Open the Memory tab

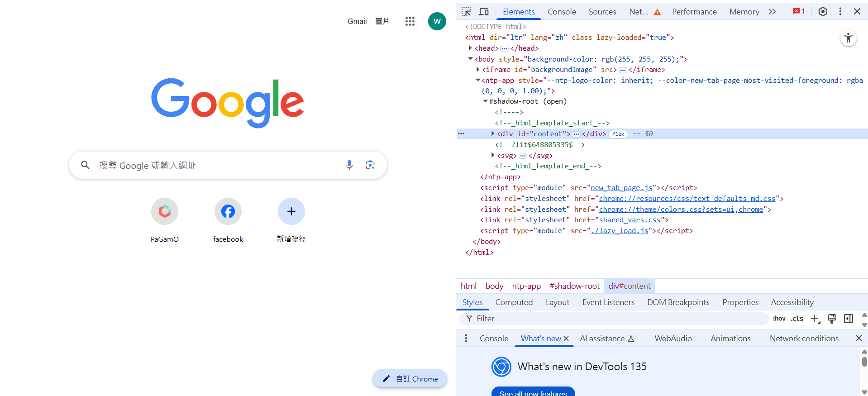pos(744,12)
